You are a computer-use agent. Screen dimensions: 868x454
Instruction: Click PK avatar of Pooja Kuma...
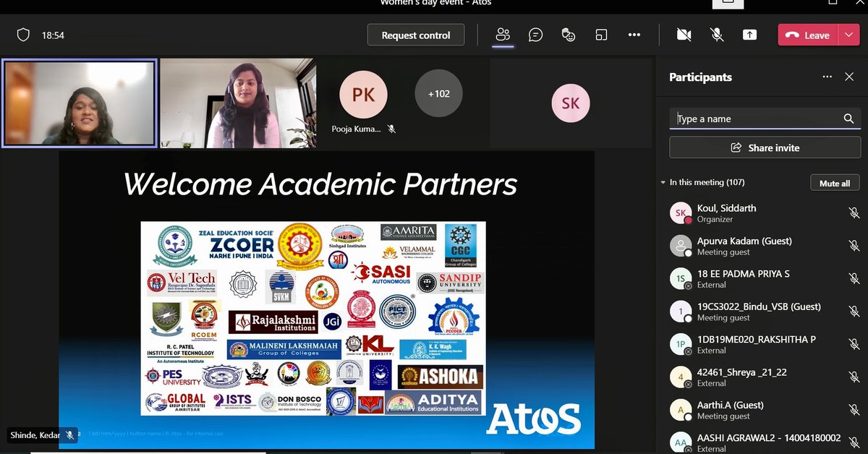point(363,95)
